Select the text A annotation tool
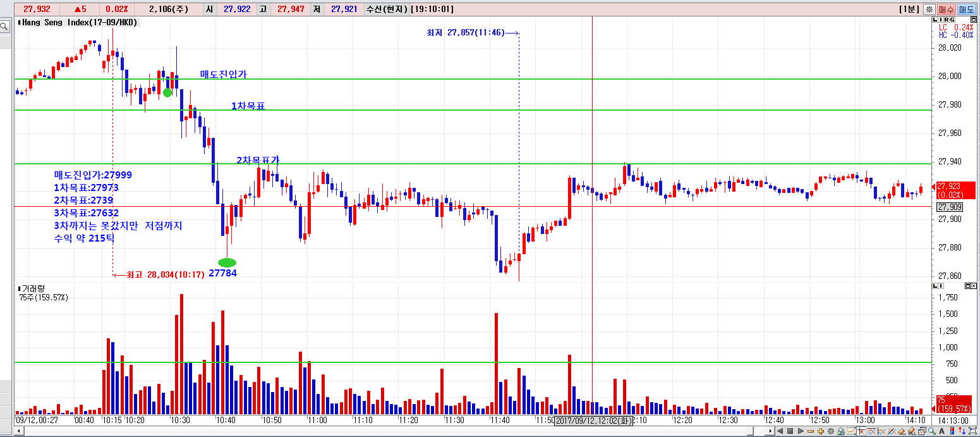Image resolution: width=980 pixels, height=437 pixels. (942, 431)
